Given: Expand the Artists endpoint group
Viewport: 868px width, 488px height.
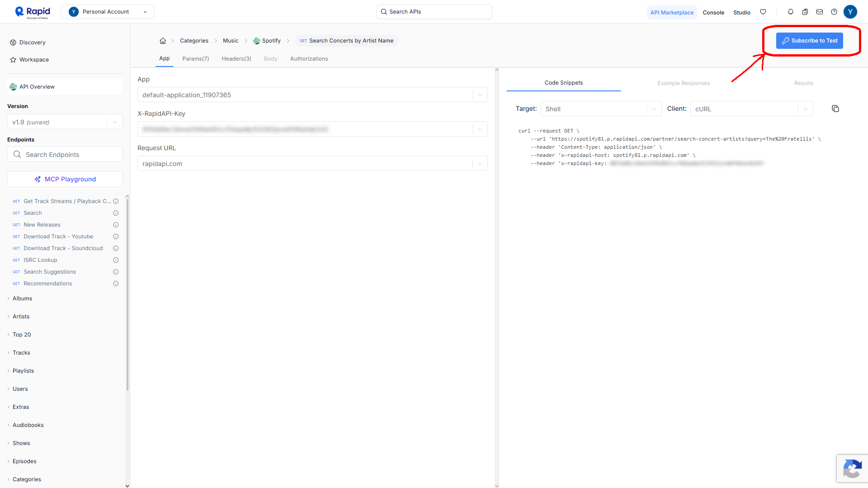Looking at the screenshot, I should [x=21, y=317].
